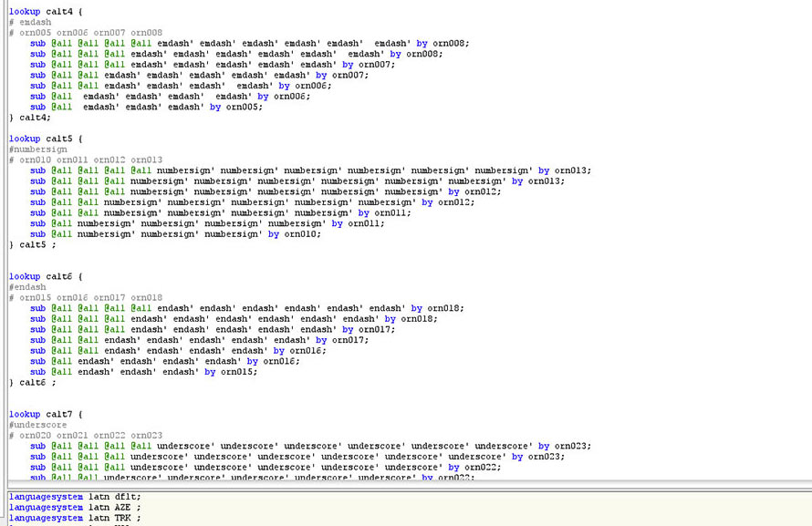812x526 pixels.
Task: Click "orn005;" ending the last emdash rule
Action: click(244, 107)
